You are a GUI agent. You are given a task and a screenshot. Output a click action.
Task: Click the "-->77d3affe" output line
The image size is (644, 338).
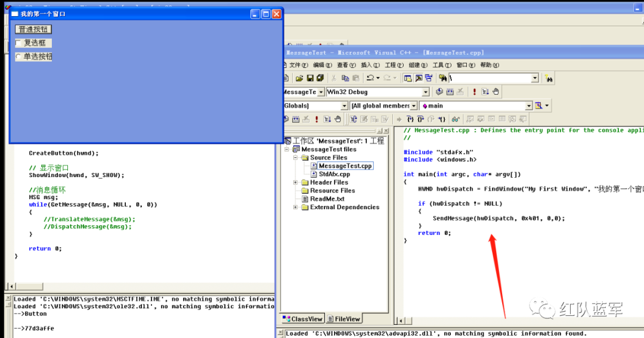(x=33, y=328)
